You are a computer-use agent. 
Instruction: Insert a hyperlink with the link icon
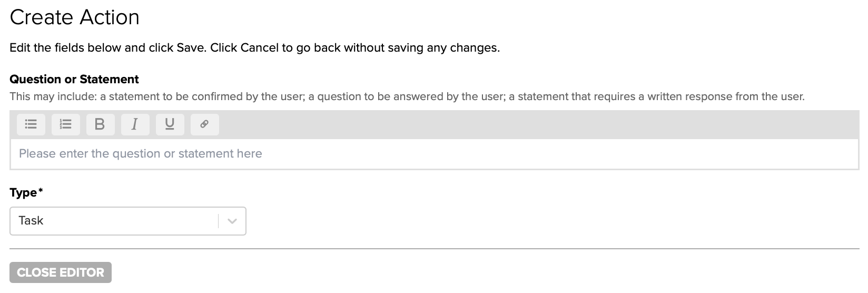tap(204, 124)
